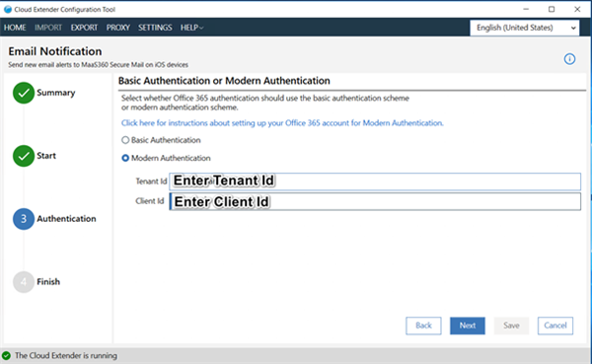The image size is (592, 364).
Task: Click the Authentication step number 3 circle
Action: pyautogui.click(x=24, y=219)
